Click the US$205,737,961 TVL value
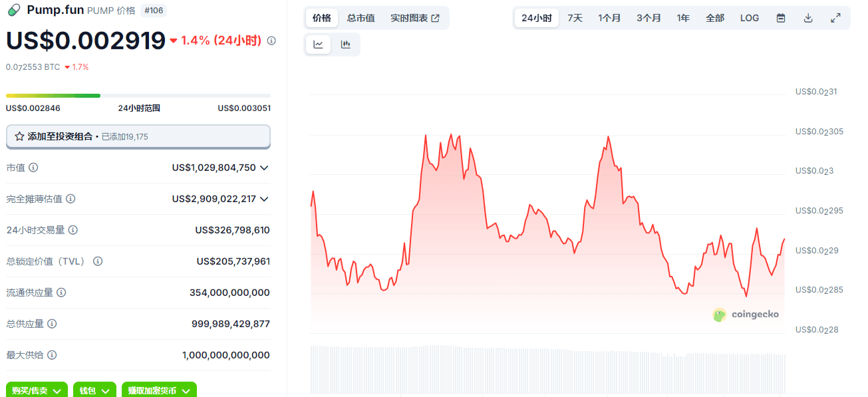 [233, 261]
